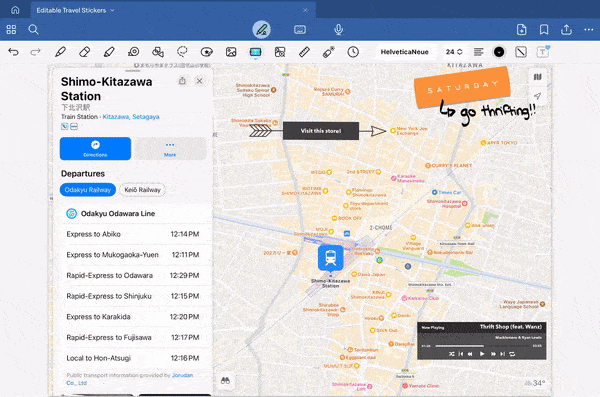Open map mode selector icon
This screenshot has width=600, height=397.
[538, 77]
